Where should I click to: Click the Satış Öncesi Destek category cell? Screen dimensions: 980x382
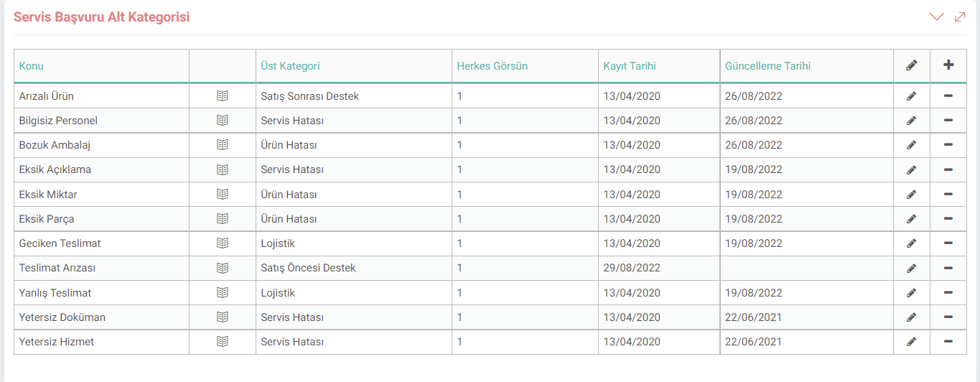coord(309,268)
